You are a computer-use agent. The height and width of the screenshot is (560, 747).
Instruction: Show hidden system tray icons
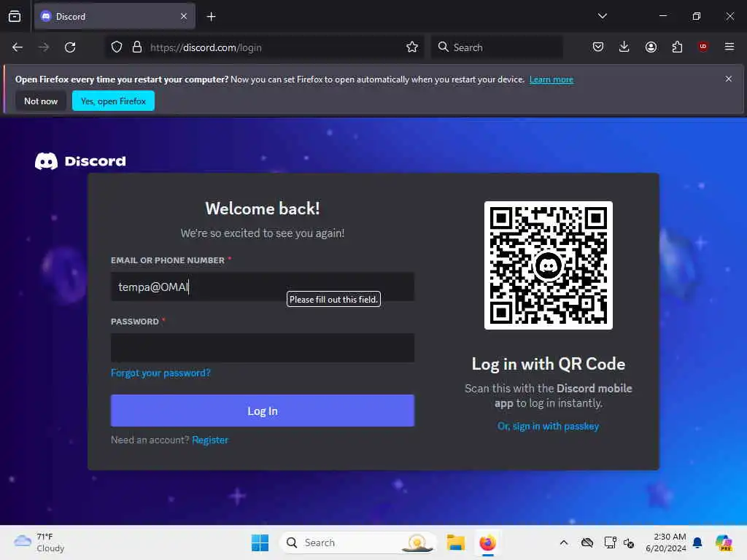(x=564, y=542)
